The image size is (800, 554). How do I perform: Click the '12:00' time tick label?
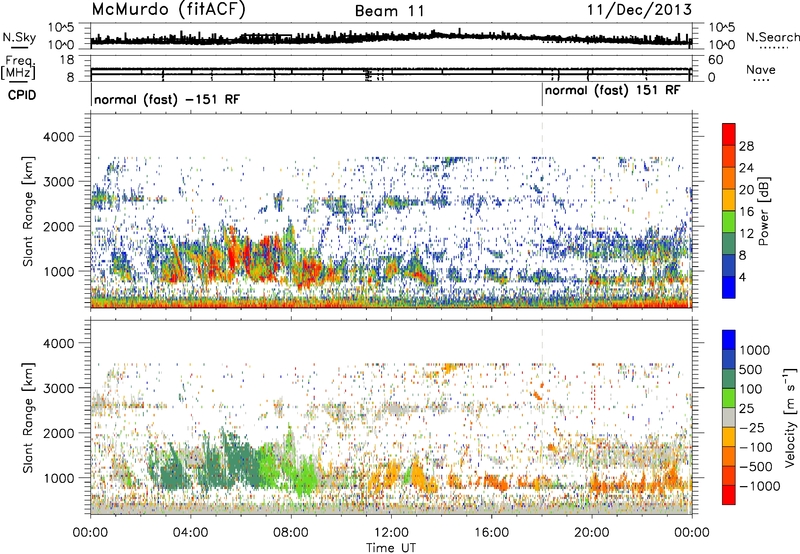[x=391, y=533]
